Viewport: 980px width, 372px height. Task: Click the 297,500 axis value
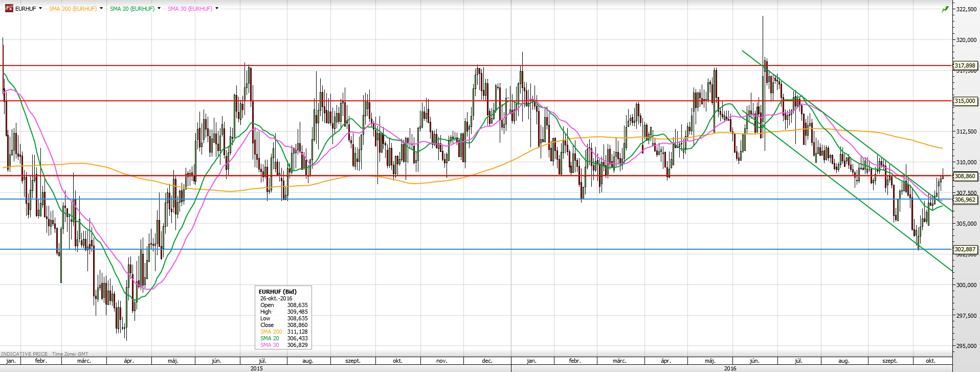(x=966, y=316)
